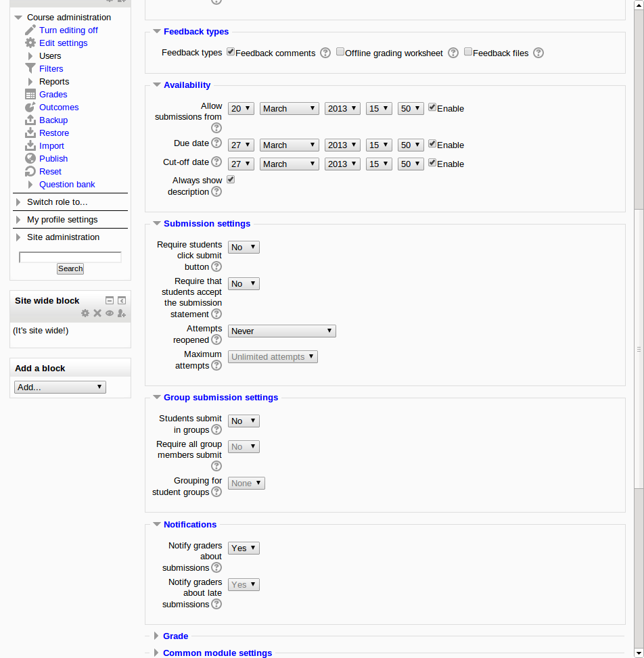Toggle Enable for Due date
The width and height of the screenshot is (644, 658).
tap(432, 143)
